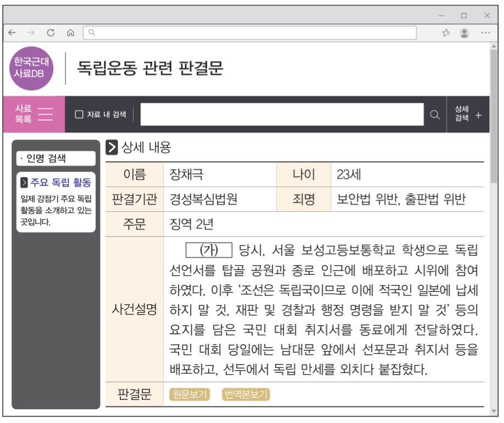504x423 pixels.
Task: Expand the 상세 검색 panel with the plus
Action: [479, 114]
